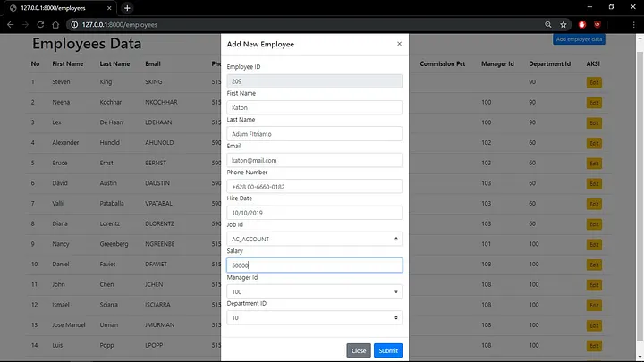Click Edit button in Neena Kochhar row

pos(594,103)
